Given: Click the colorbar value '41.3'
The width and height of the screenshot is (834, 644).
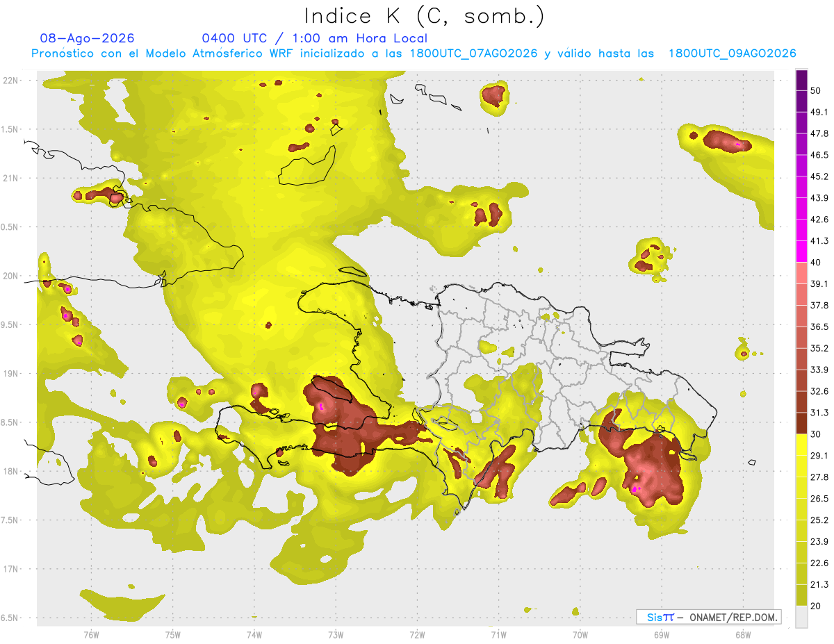Looking at the screenshot, I should click(x=819, y=241).
